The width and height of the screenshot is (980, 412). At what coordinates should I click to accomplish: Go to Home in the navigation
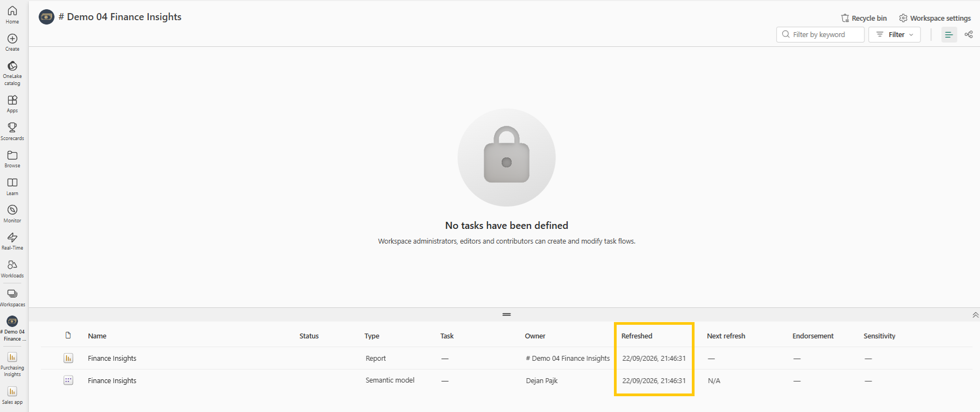pos(12,15)
